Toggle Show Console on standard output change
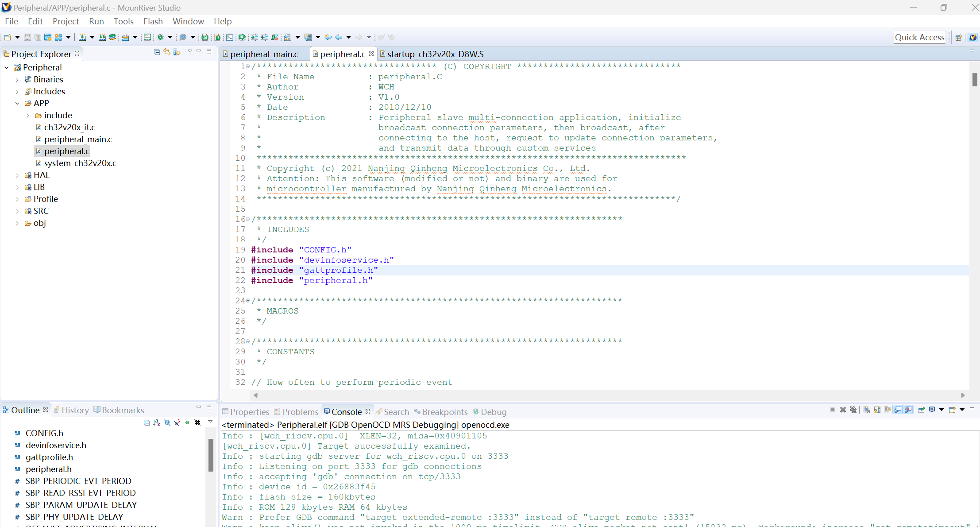 [x=897, y=410]
